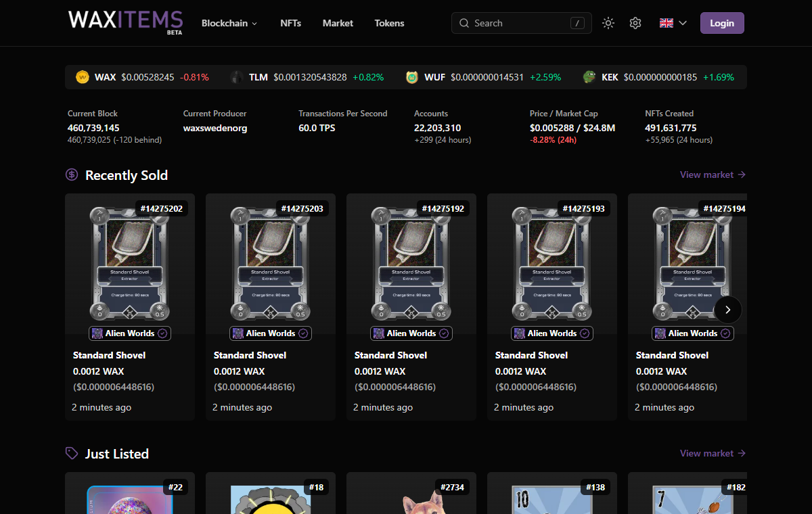Click the 60.0 TPS value

pos(317,128)
